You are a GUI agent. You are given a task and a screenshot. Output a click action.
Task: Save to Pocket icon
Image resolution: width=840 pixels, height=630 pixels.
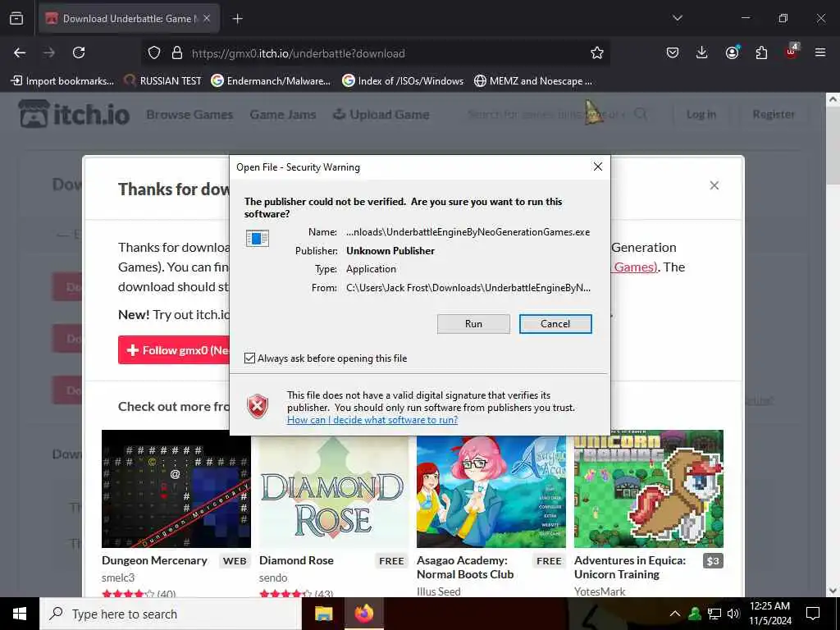pos(673,52)
